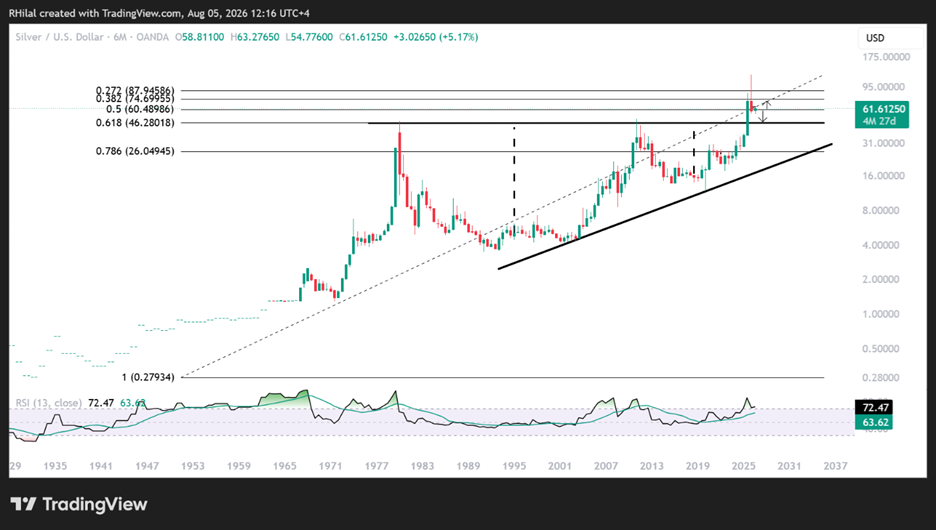Click the 0.28000 price axis label
This screenshot has height=530, width=936.
pos(880,378)
